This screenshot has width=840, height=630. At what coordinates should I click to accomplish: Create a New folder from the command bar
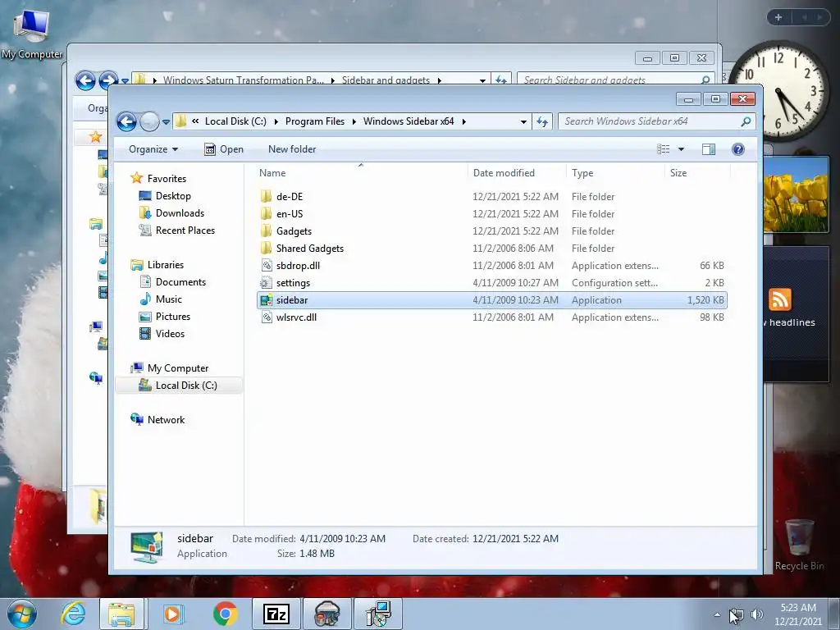292,149
